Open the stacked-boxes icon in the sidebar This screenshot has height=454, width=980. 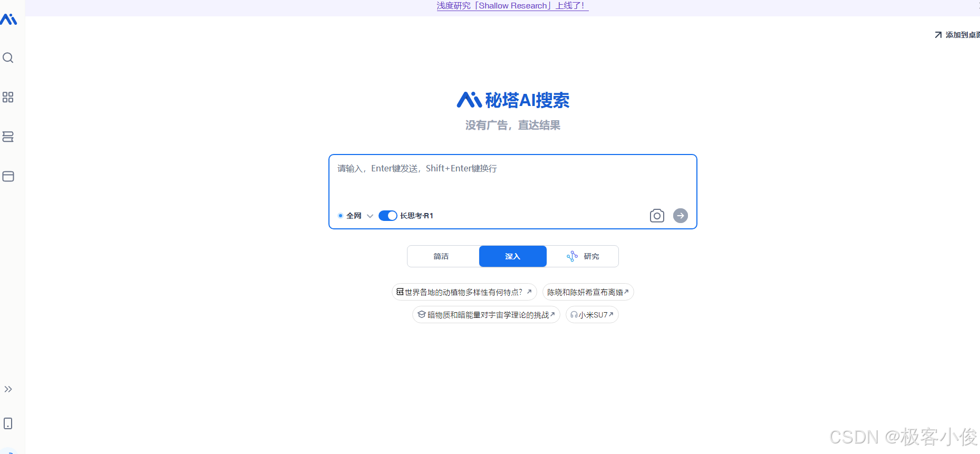8,137
